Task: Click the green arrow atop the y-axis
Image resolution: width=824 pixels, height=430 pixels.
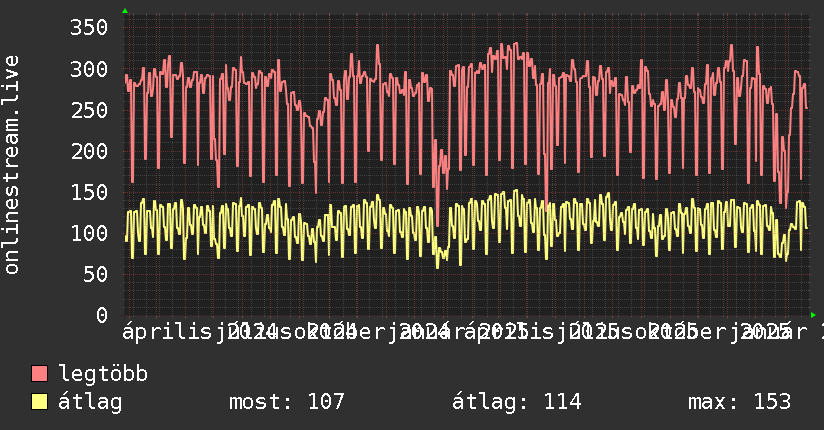Action: 125,11
